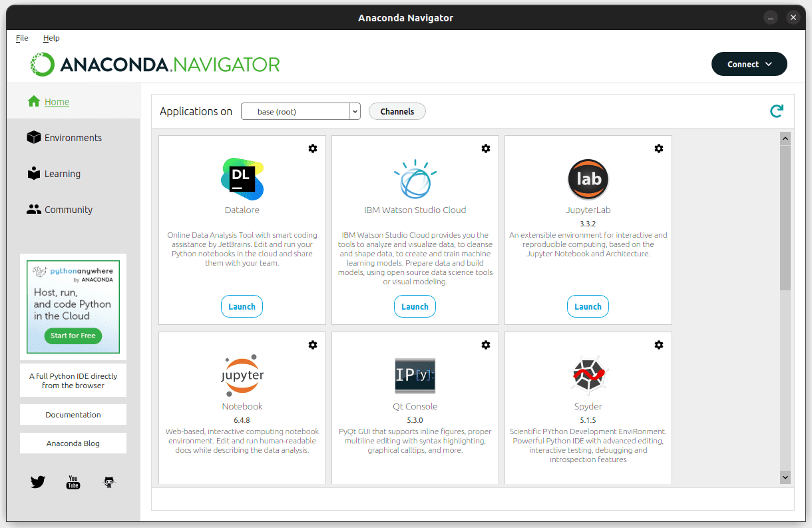812x528 pixels.
Task: Open Anaconda's Twitter page
Action: pyautogui.click(x=37, y=482)
